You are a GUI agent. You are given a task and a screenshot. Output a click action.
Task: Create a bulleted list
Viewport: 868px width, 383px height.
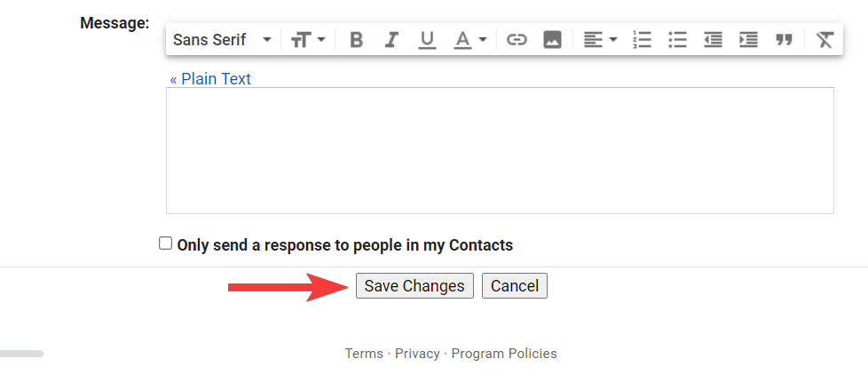(677, 40)
